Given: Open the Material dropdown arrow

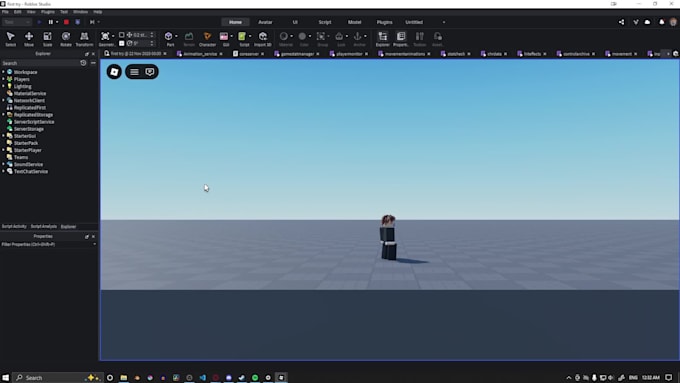Looking at the screenshot, I should tap(291, 36).
